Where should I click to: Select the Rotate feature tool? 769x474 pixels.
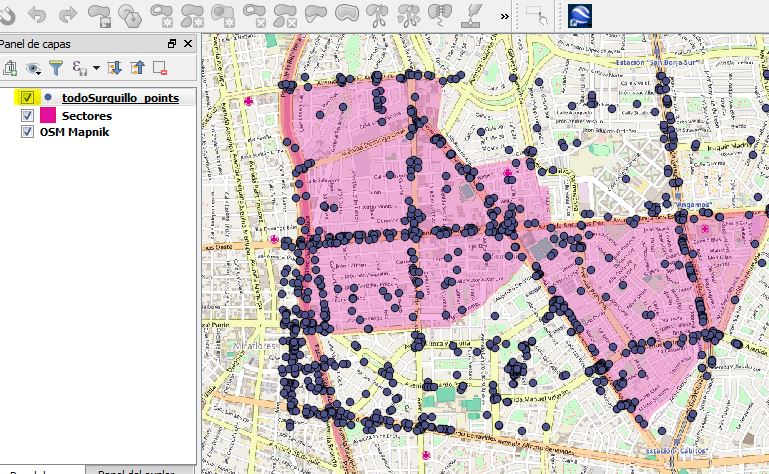tap(99, 16)
